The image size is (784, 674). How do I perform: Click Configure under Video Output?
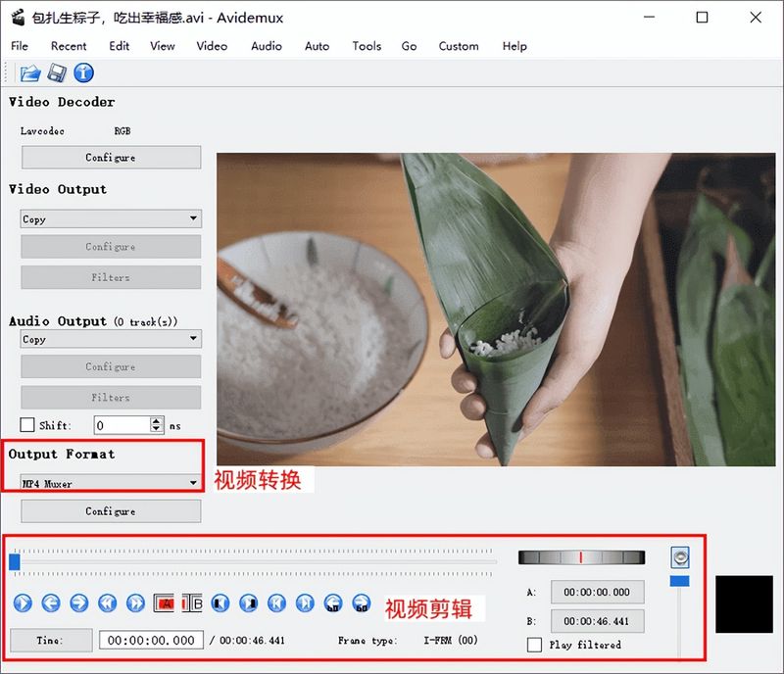click(111, 247)
